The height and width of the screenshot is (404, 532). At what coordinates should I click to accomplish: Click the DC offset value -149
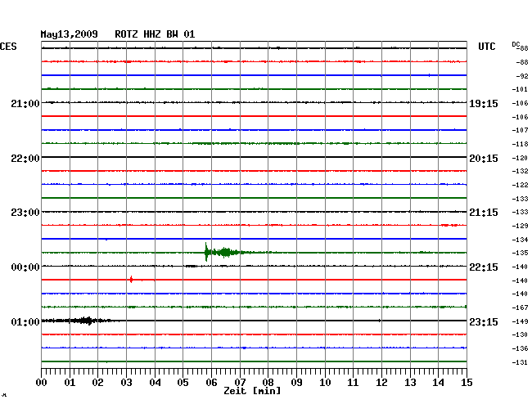tap(520, 321)
